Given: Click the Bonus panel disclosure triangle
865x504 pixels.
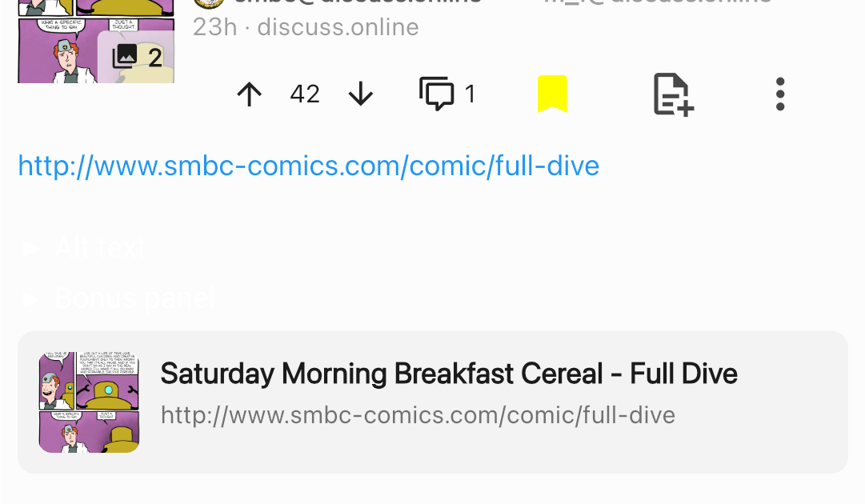Looking at the screenshot, I should click(31, 299).
